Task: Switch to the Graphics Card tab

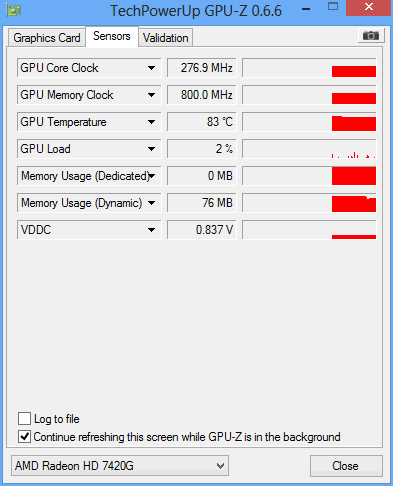Action: (x=47, y=38)
